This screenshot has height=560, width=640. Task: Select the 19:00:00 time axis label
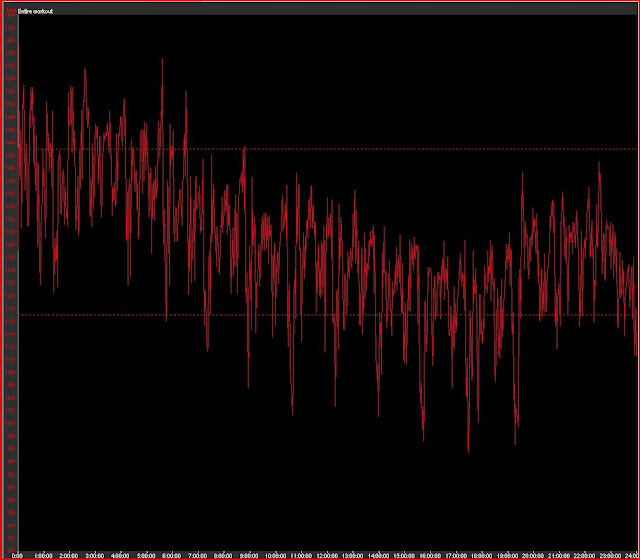click(x=508, y=556)
